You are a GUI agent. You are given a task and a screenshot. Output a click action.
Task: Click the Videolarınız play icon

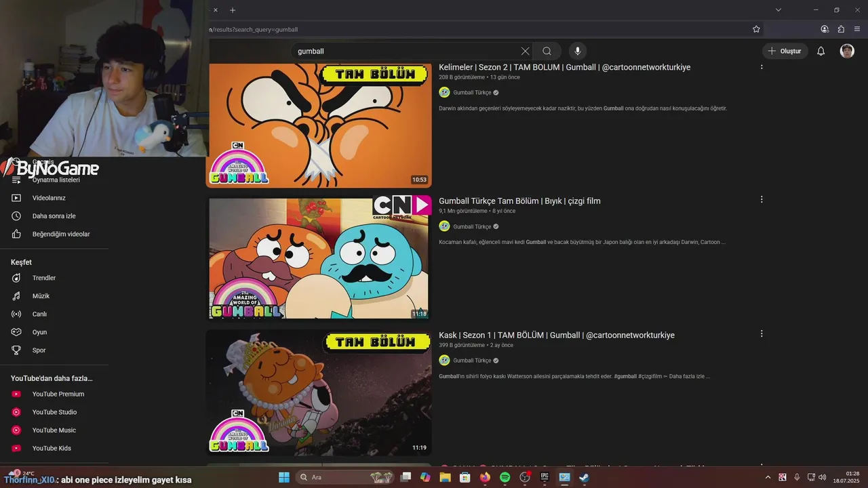(16, 198)
